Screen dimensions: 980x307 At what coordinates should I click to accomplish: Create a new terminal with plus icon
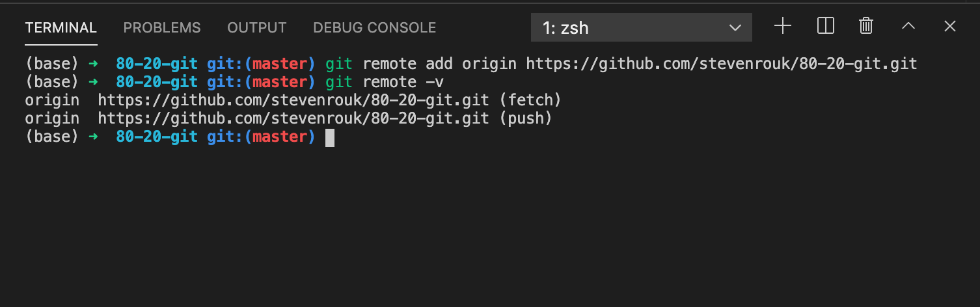783,26
